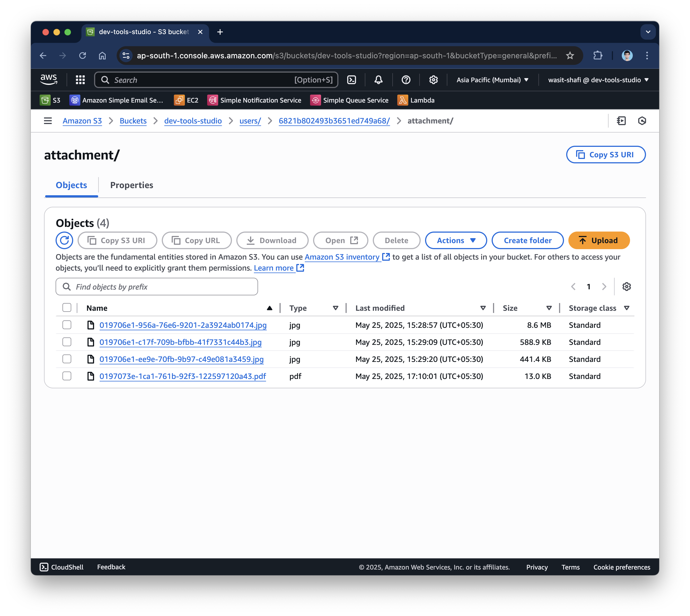Screen dimensions: 690x616
Task: Switch to the Properties tab
Action: (x=132, y=185)
